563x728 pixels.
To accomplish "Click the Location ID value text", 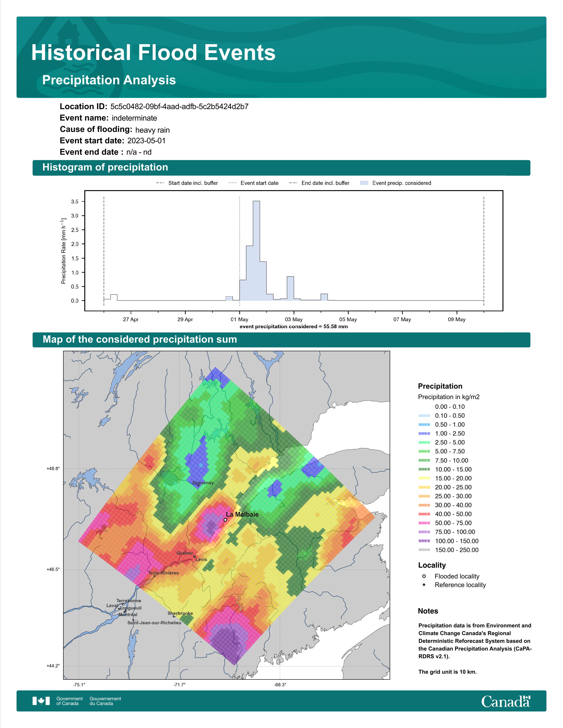I will click(179, 107).
